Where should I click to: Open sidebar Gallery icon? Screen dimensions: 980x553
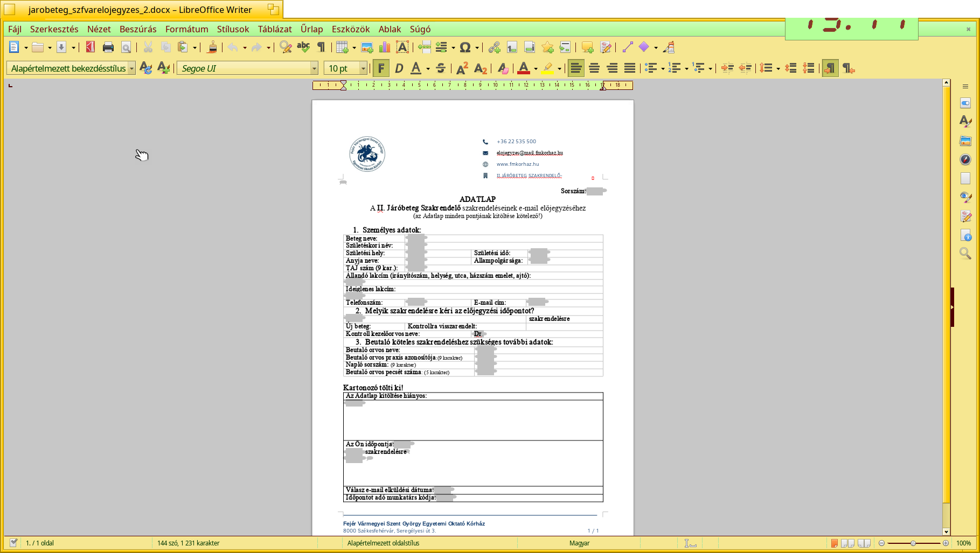pyautogui.click(x=965, y=141)
